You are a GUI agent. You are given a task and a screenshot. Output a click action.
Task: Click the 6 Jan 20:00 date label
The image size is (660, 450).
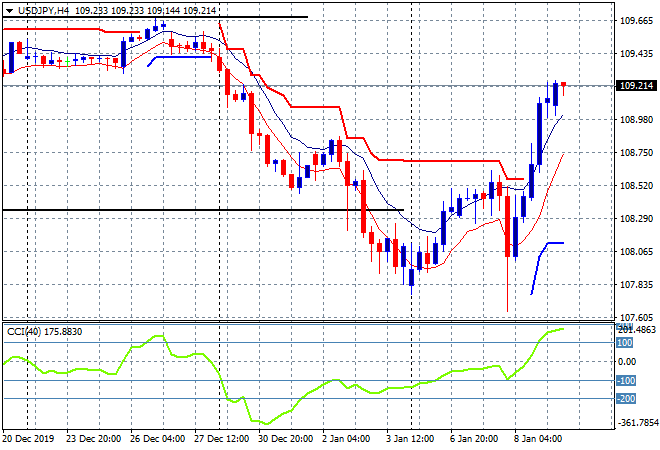coord(472,438)
